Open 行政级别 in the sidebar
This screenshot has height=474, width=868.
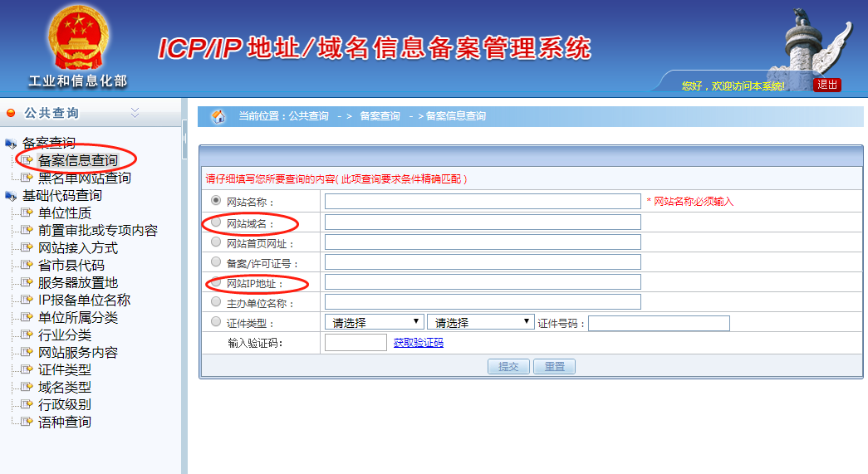(64, 404)
